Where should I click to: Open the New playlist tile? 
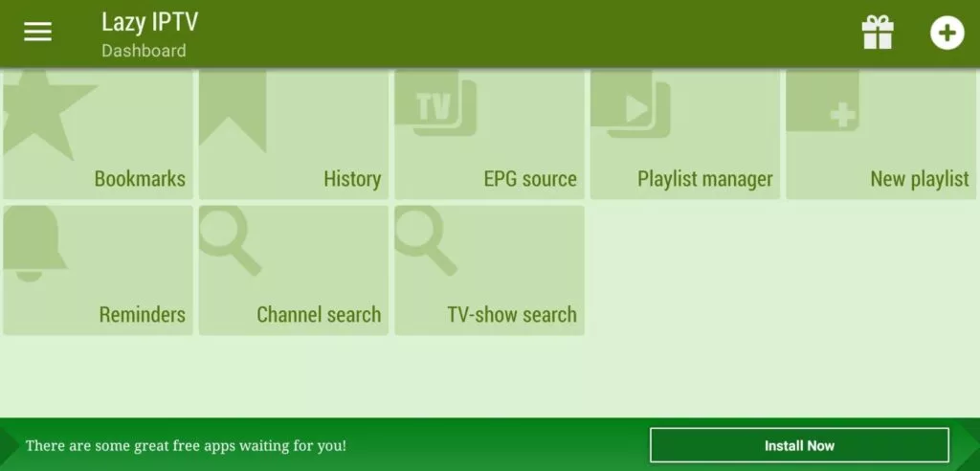[x=881, y=134]
